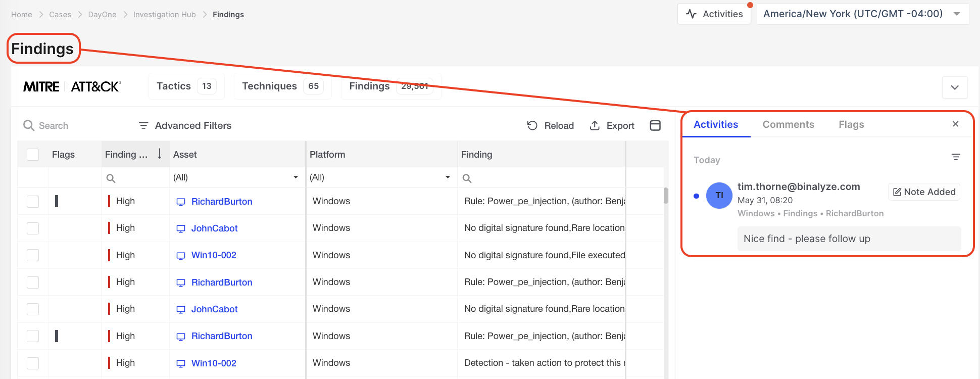Tick the Win10-002 third row checkbox
980x379 pixels.
(33, 255)
